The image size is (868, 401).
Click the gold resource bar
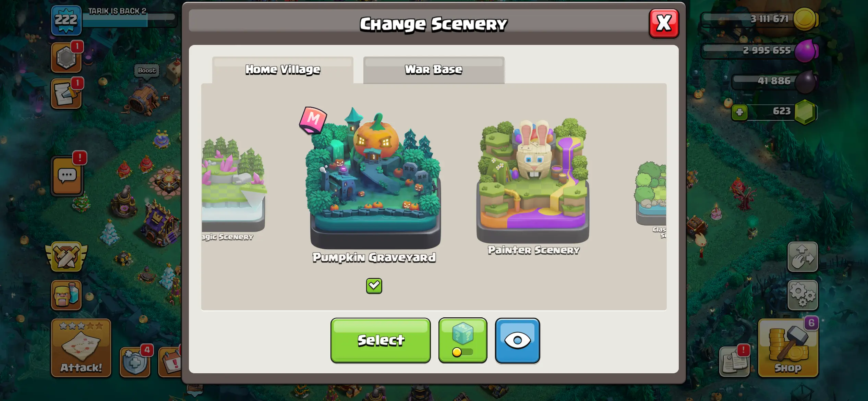(x=760, y=19)
